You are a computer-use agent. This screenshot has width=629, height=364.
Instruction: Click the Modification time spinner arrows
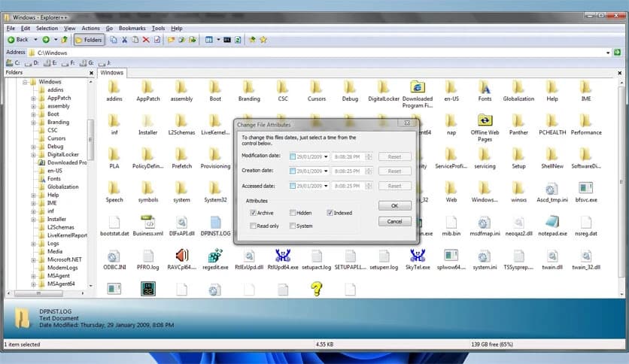pos(369,156)
